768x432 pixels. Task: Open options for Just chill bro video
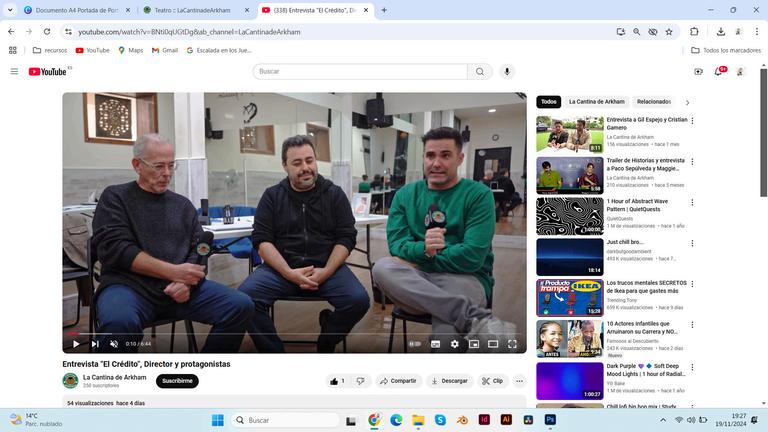tap(692, 243)
